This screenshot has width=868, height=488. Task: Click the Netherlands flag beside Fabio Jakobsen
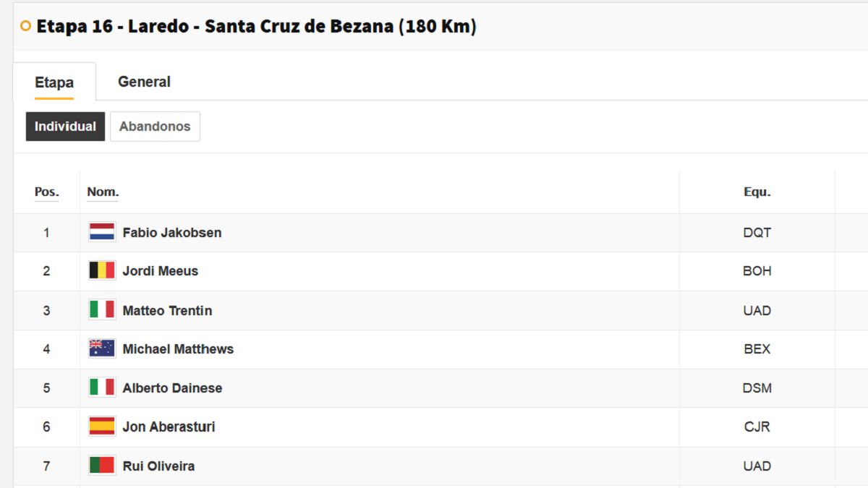tap(102, 232)
